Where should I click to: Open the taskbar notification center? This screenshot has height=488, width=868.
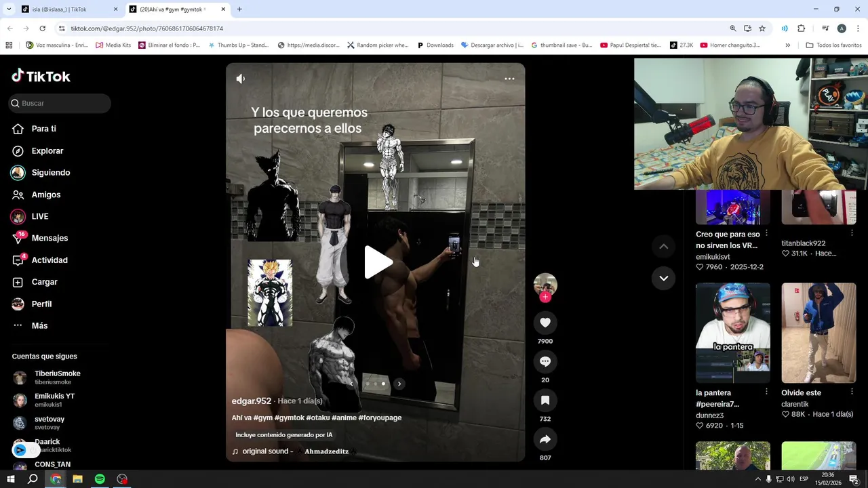[x=854, y=479]
